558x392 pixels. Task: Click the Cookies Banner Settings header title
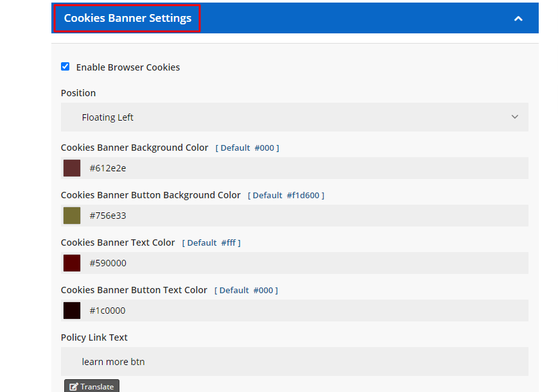pos(127,18)
